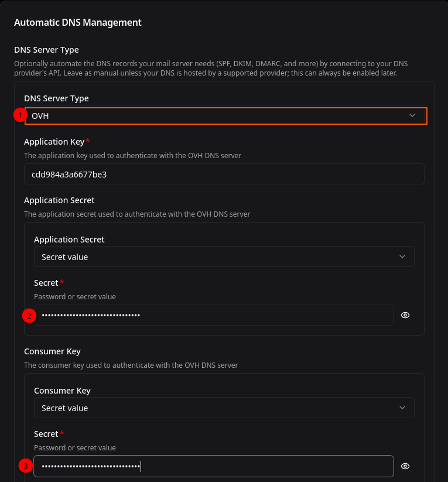Focus the Application Key field containing cdd984a3a6677be3

click(x=224, y=174)
